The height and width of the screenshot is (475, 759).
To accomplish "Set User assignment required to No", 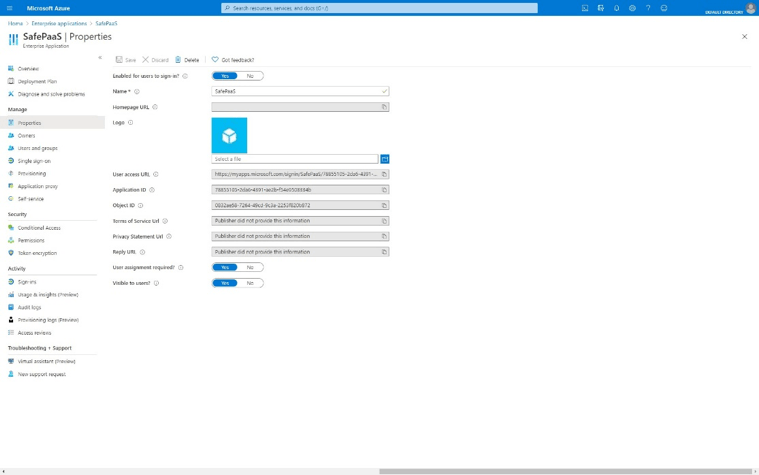I will tap(250, 267).
